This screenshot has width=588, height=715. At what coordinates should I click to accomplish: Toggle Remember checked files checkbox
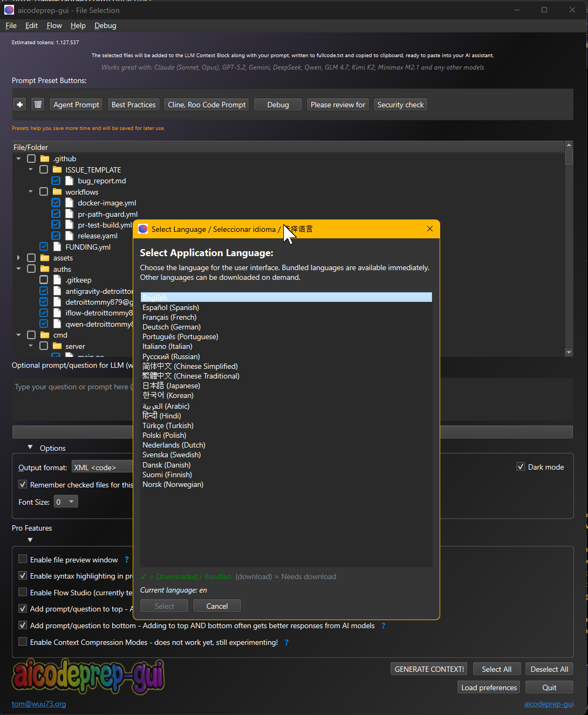tap(23, 485)
